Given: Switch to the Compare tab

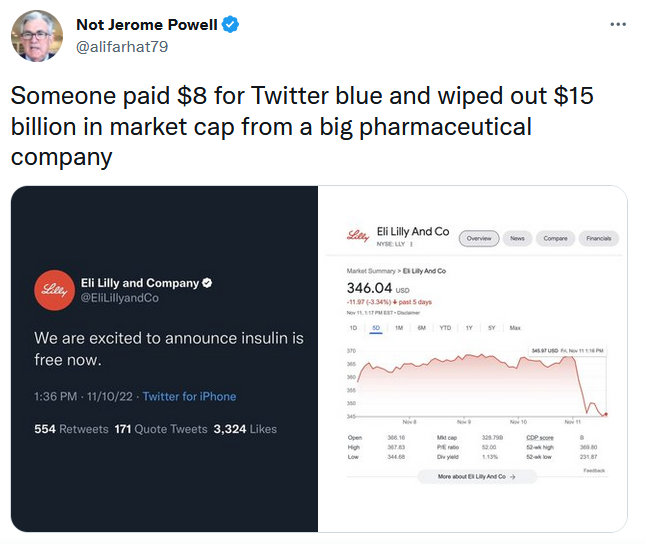Looking at the screenshot, I should [x=554, y=238].
